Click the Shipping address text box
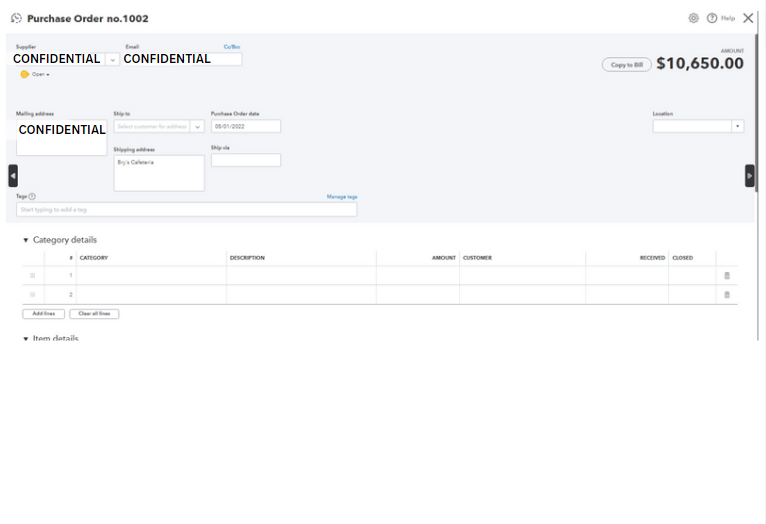 click(159, 173)
